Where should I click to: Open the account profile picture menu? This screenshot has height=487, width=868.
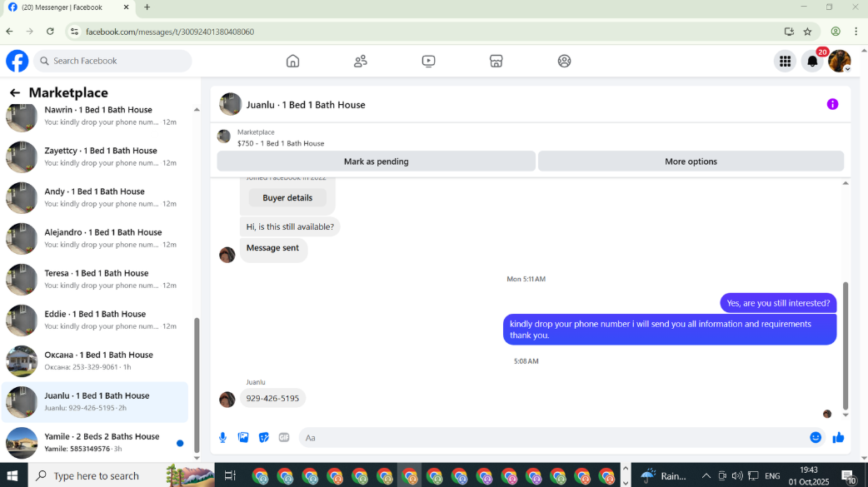pos(840,61)
